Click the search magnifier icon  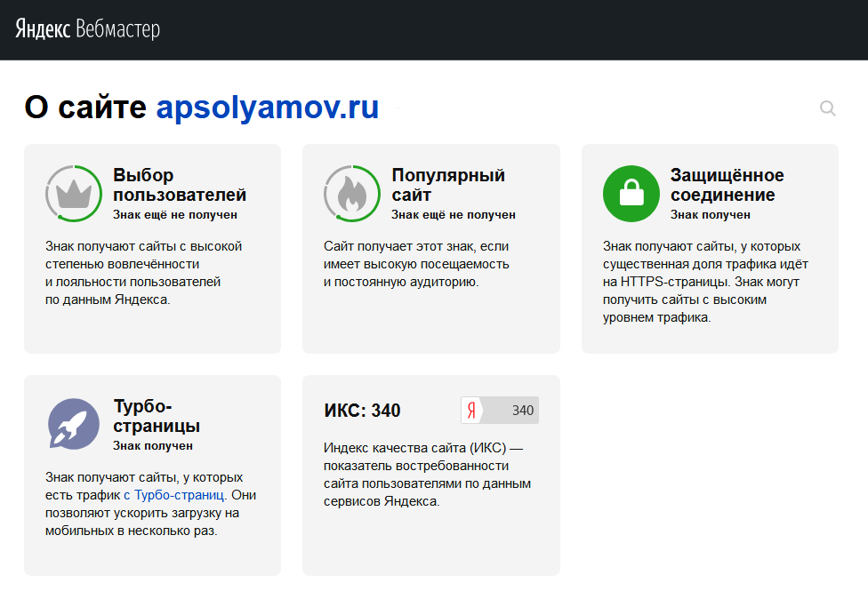828,108
